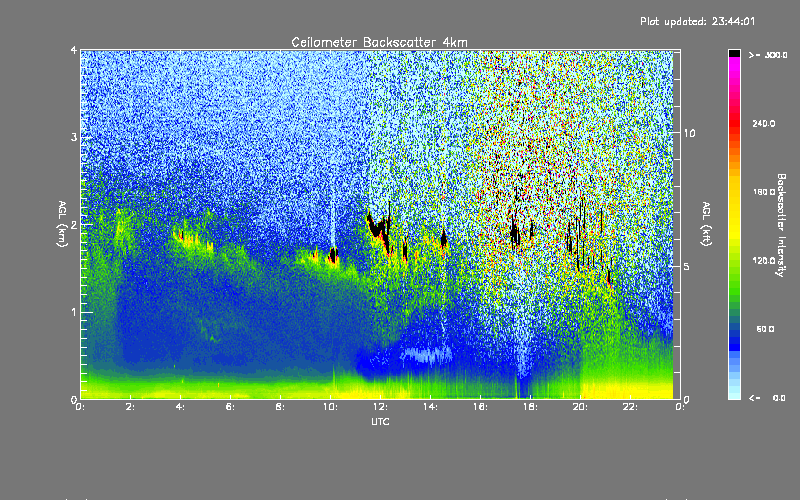Click the "UTC" x-axis label

(x=380, y=421)
